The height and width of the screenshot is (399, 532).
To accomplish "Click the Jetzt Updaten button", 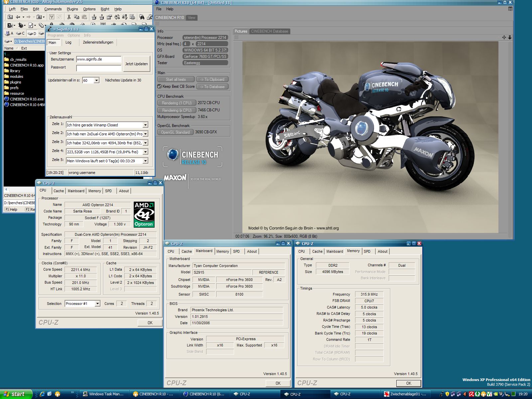I will (x=136, y=64).
